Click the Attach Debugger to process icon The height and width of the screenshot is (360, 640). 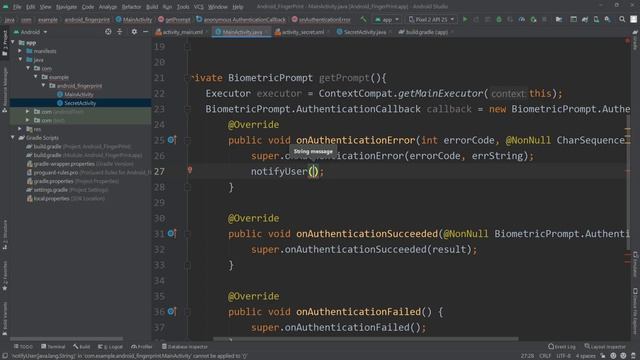[x=533, y=19]
